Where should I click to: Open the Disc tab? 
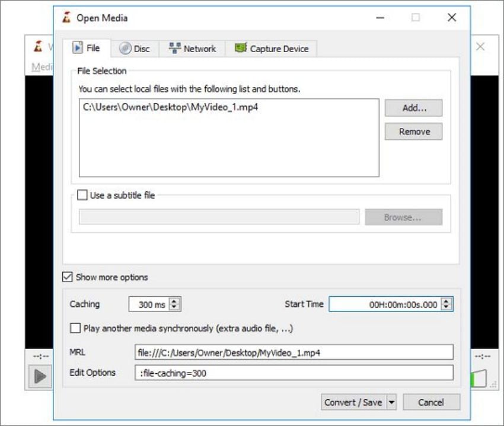(135, 49)
